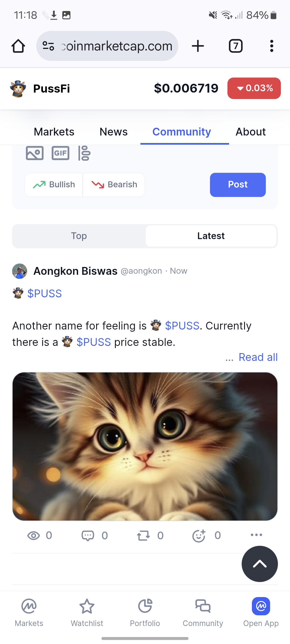Add a GIF to the post
The width and height of the screenshot is (290, 644).
click(60, 153)
